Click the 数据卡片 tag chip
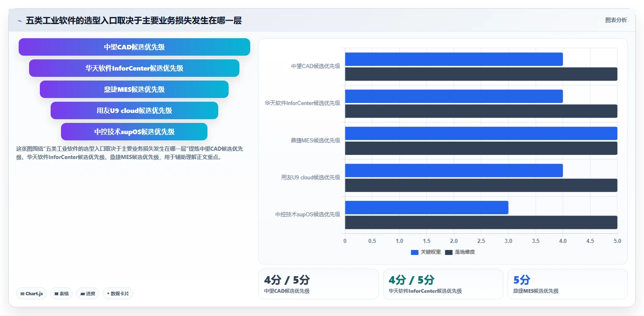 118,294
